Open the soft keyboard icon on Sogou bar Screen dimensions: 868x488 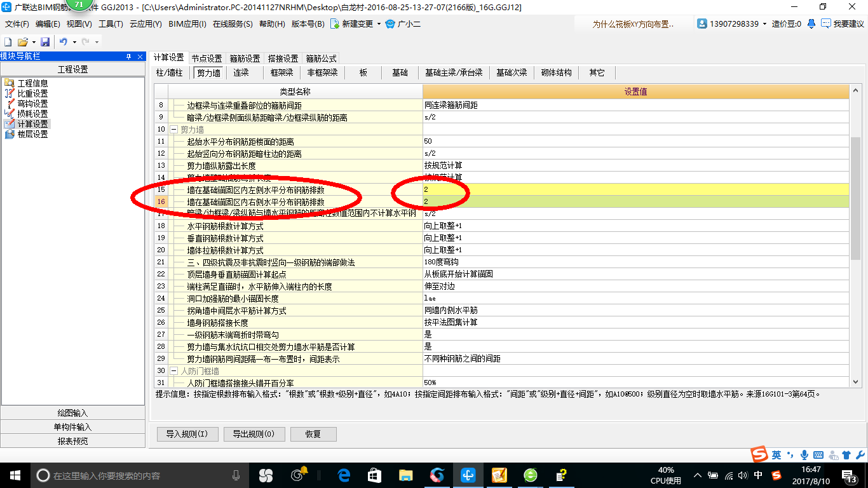(818, 455)
